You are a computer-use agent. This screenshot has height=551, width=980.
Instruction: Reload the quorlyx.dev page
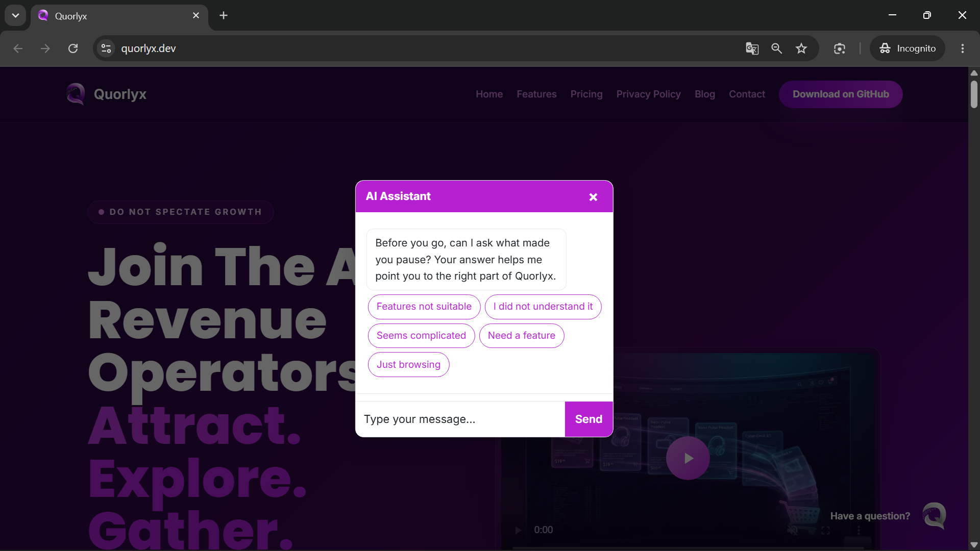(73, 48)
